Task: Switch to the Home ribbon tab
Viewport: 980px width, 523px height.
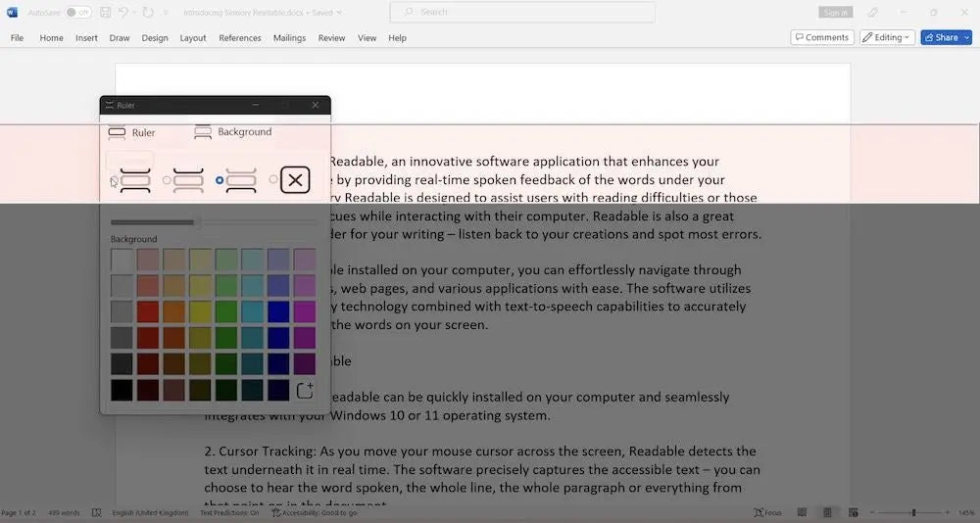Action: pyautogui.click(x=51, y=37)
